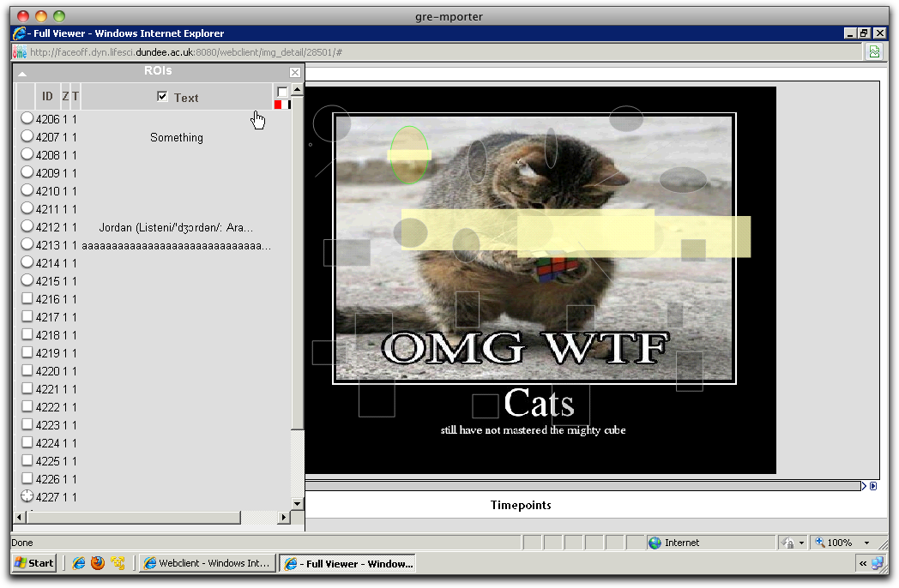Screen dimensions: 899x588
Task: Toggle the header select-all checkbox
Action: coord(282,92)
